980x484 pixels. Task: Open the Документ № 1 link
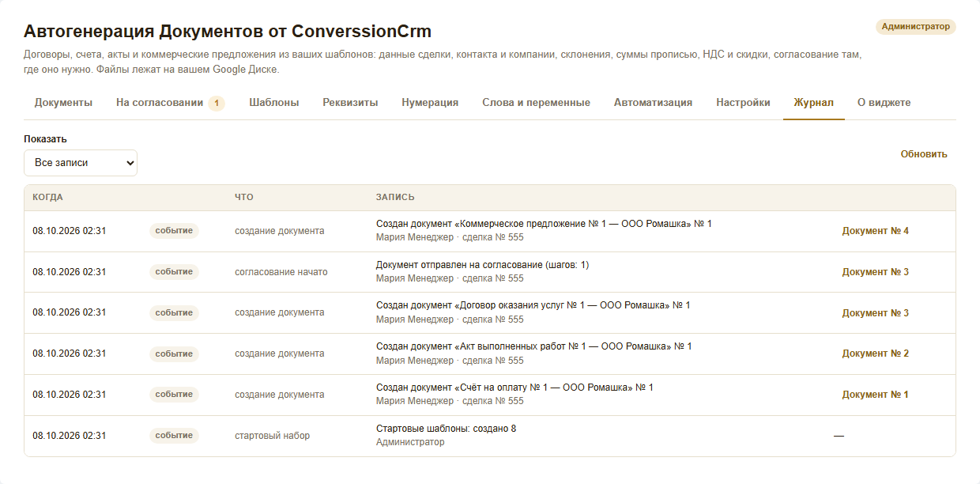875,395
